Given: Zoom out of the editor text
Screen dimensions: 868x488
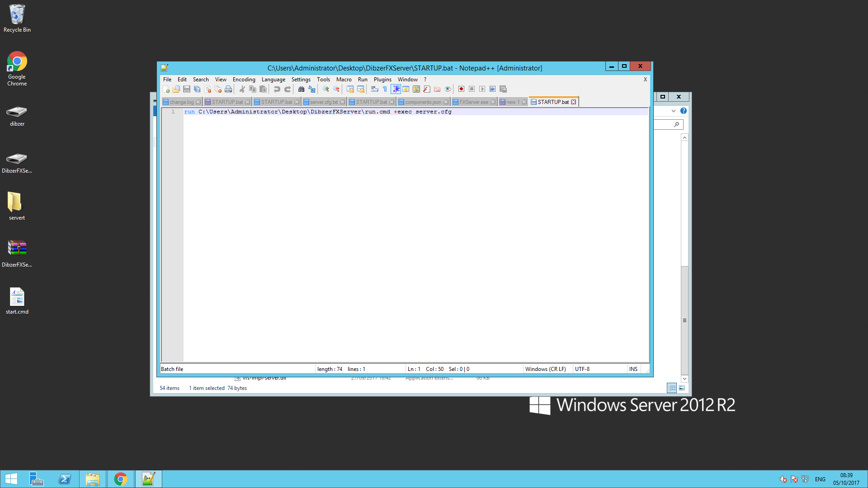Looking at the screenshot, I should click(336, 89).
